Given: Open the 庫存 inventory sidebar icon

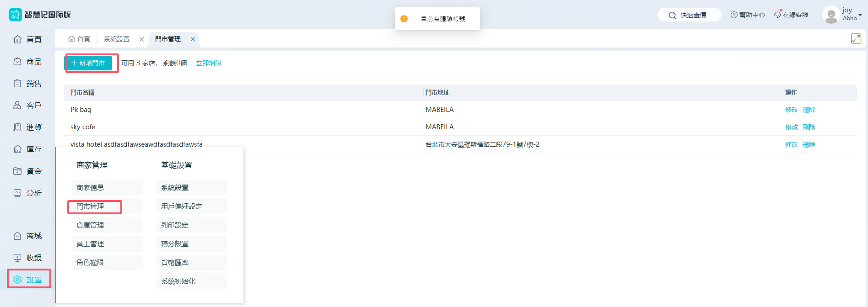Looking at the screenshot, I should point(17,149).
